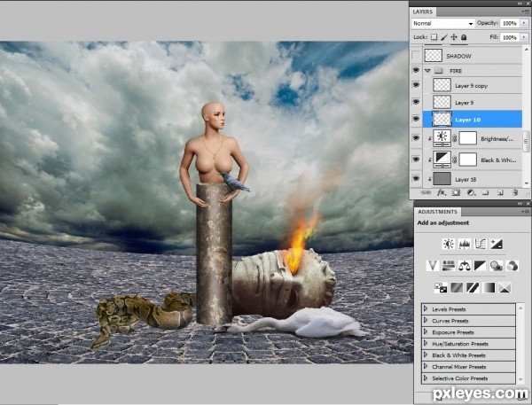Viewport: 532px width, 405px height.
Task: Add a layer mask
Action: [456, 192]
